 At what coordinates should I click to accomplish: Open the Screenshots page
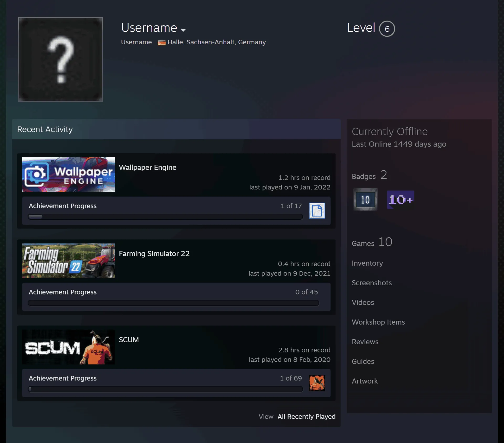[x=372, y=283]
